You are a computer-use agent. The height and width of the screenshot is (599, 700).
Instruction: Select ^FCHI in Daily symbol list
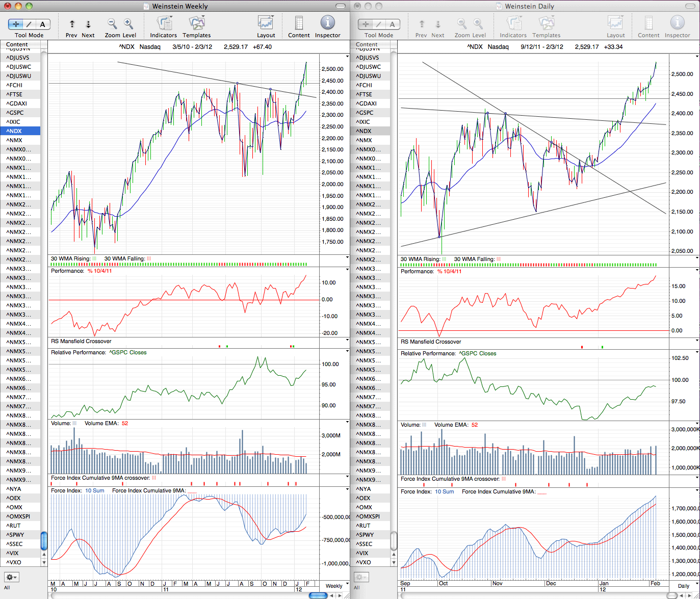point(370,85)
